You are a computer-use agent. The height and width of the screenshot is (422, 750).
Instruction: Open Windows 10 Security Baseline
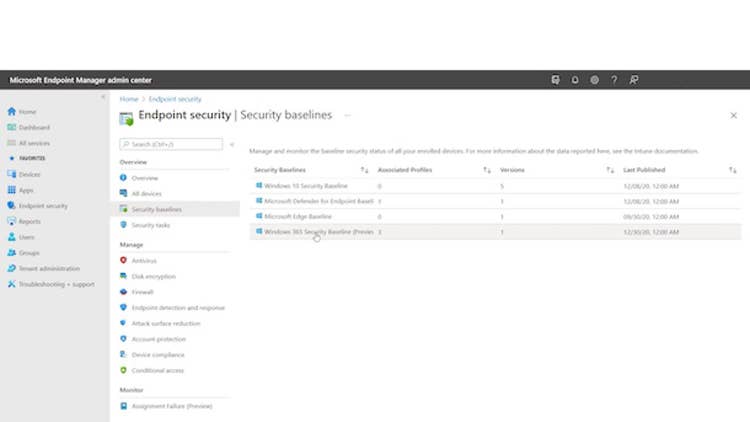306,186
